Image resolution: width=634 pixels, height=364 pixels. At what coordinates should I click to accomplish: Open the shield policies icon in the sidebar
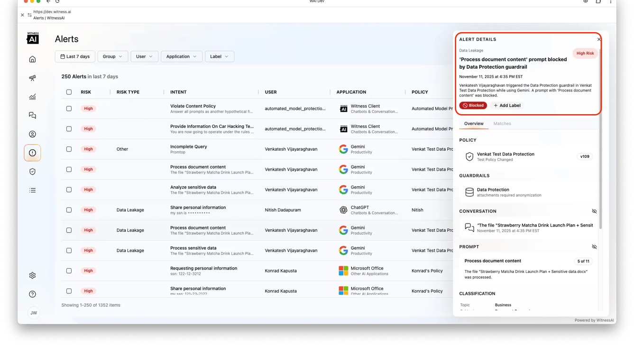coord(32,172)
